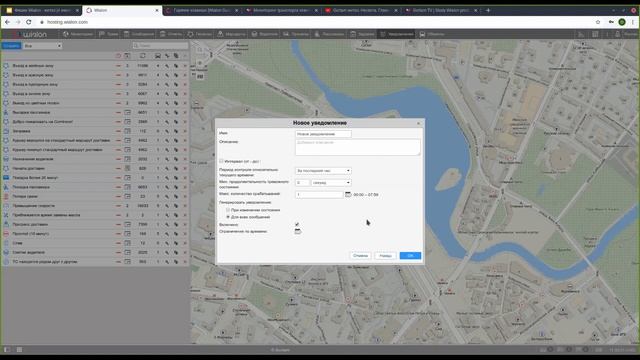Click the Создать button in notifications panel
The image size is (640, 360).
11,46
